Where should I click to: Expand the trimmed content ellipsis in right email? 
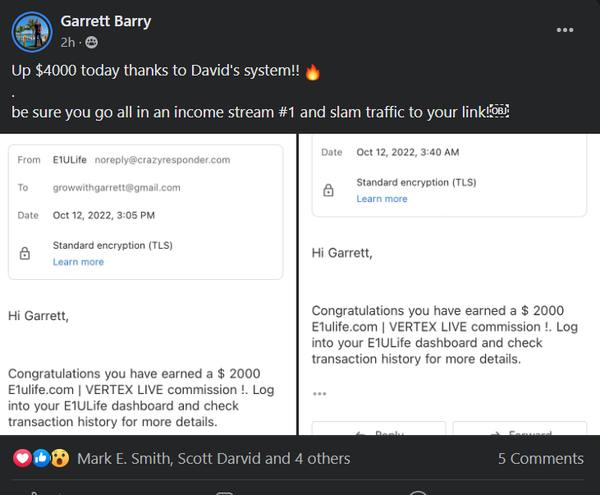(319, 394)
